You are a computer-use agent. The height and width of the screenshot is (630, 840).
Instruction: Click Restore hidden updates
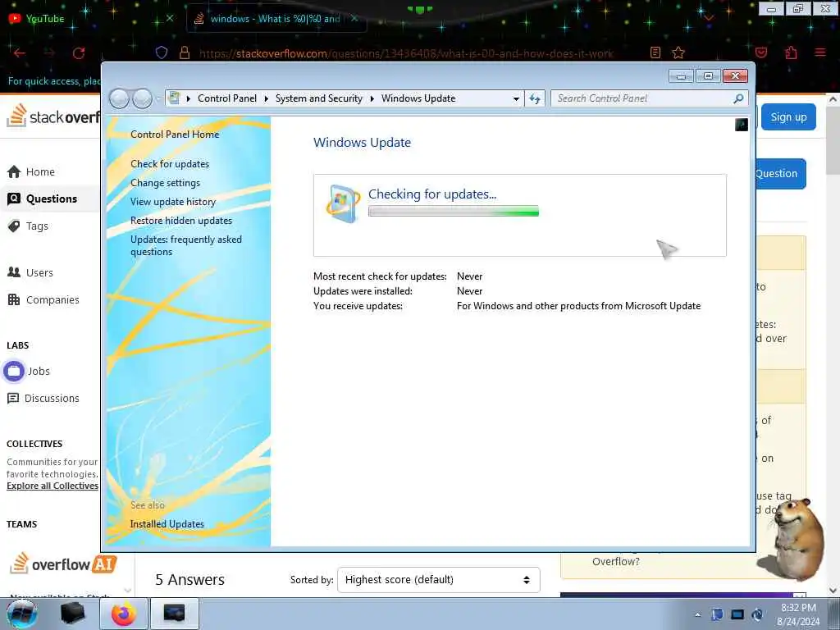click(181, 220)
